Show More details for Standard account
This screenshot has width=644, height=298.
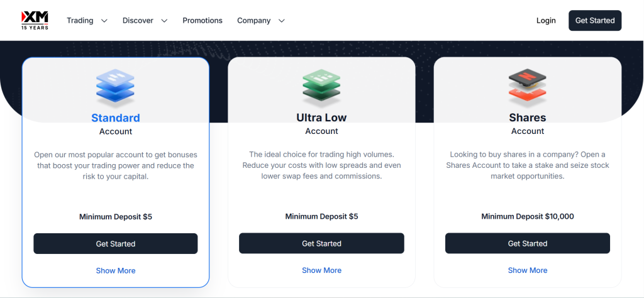pyautogui.click(x=116, y=271)
